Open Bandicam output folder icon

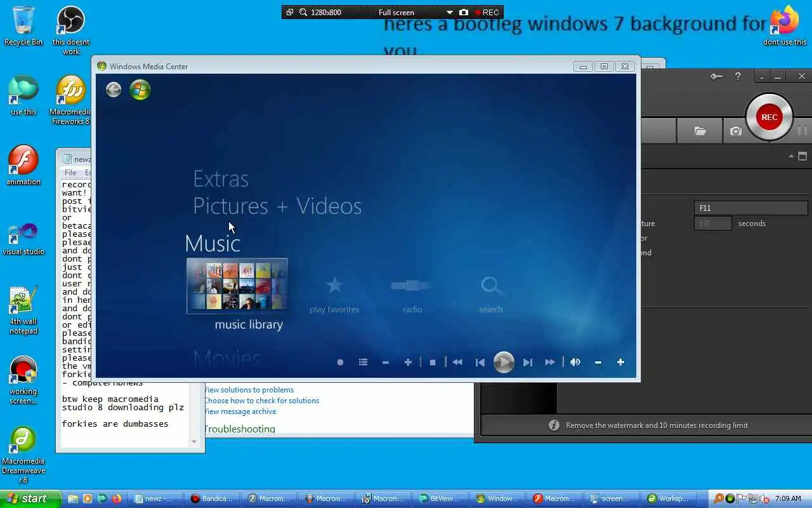tap(700, 131)
